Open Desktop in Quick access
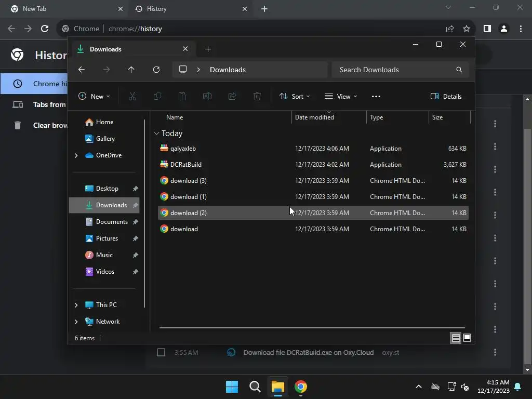Viewport: 532px width, 399px height. (107, 189)
